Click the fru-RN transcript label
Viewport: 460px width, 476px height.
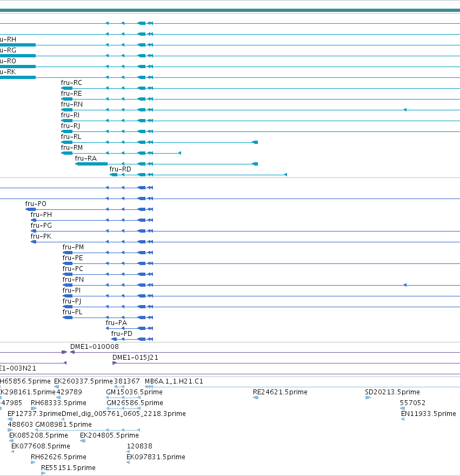click(71, 104)
